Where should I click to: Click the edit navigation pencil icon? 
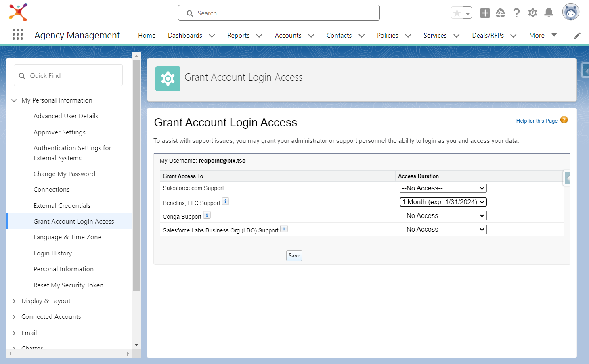click(x=577, y=36)
